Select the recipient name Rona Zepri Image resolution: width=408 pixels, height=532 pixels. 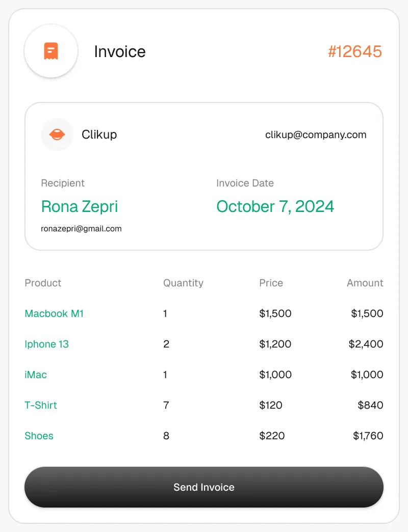[80, 206]
